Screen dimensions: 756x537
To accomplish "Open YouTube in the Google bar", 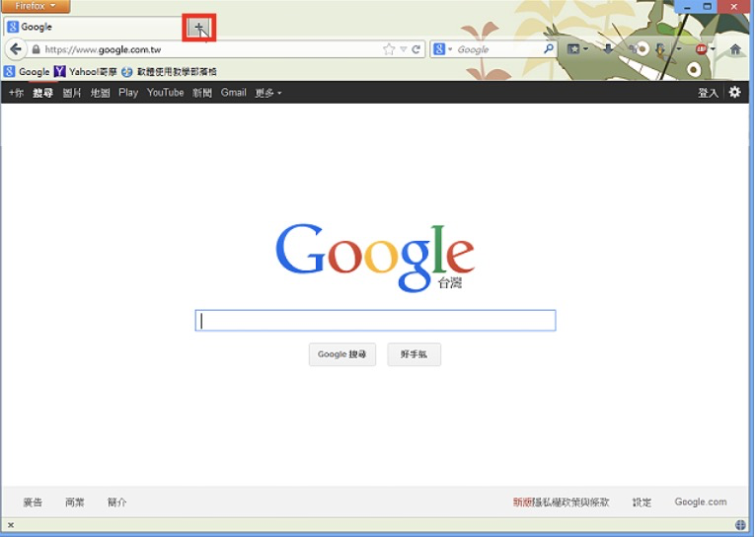I will click(x=166, y=93).
